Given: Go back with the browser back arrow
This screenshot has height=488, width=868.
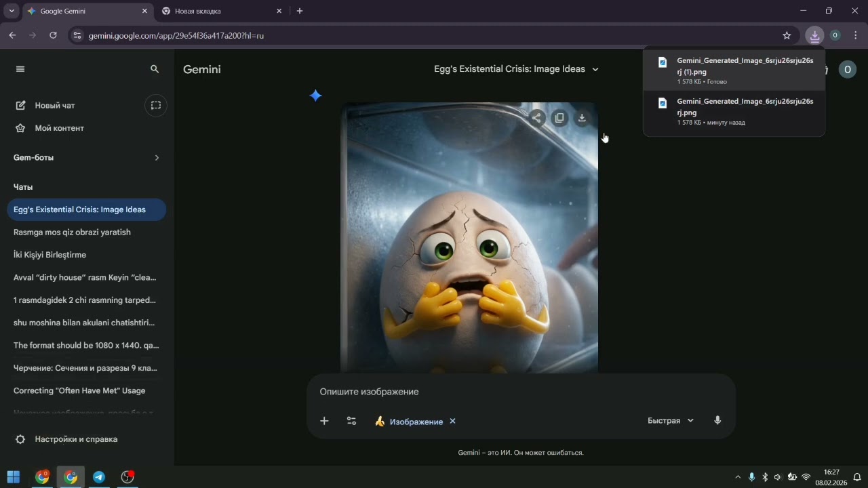Looking at the screenshot, I should click(x=12, y=35).
